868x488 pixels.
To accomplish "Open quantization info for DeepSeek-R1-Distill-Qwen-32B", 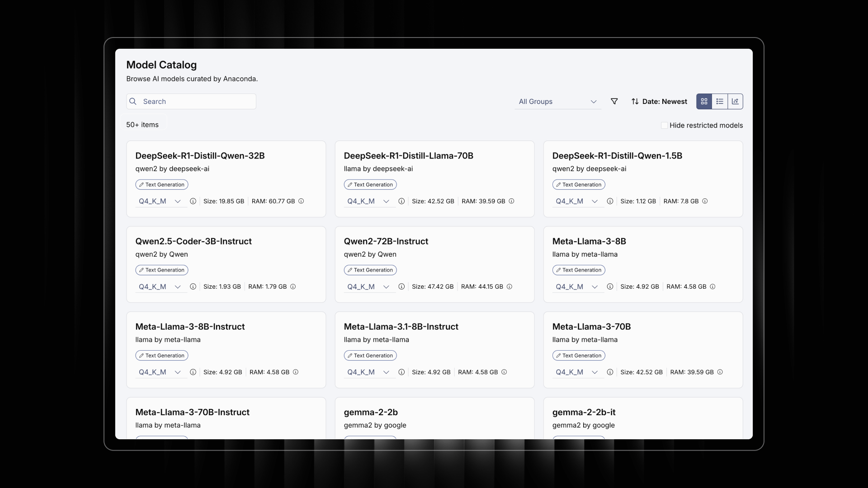I will (x=193, y=201).
